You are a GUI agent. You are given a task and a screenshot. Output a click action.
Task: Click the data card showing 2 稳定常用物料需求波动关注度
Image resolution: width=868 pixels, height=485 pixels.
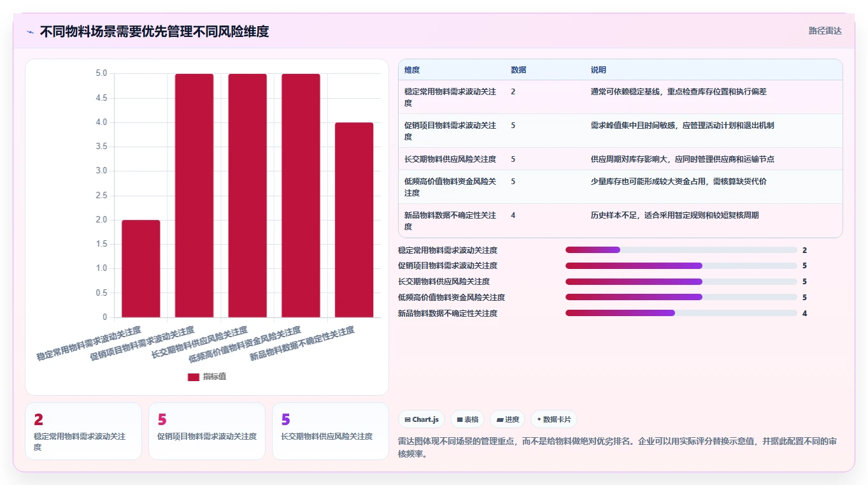pos(83,431)
